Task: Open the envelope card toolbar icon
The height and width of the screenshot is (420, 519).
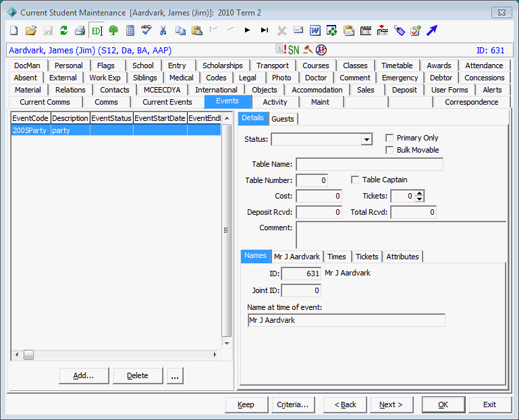Action: (298, 30)
